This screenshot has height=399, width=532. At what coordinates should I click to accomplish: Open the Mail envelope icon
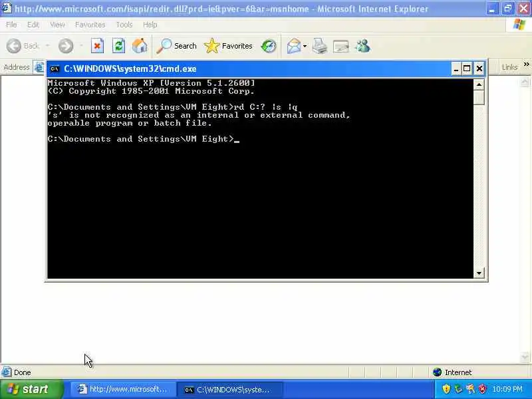point(294,46)
